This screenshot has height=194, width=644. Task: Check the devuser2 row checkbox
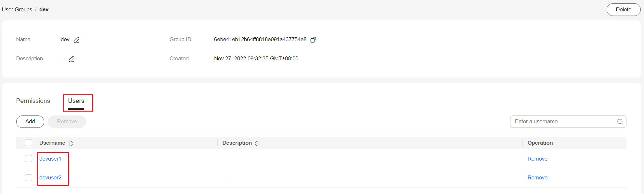pos(29,177)
